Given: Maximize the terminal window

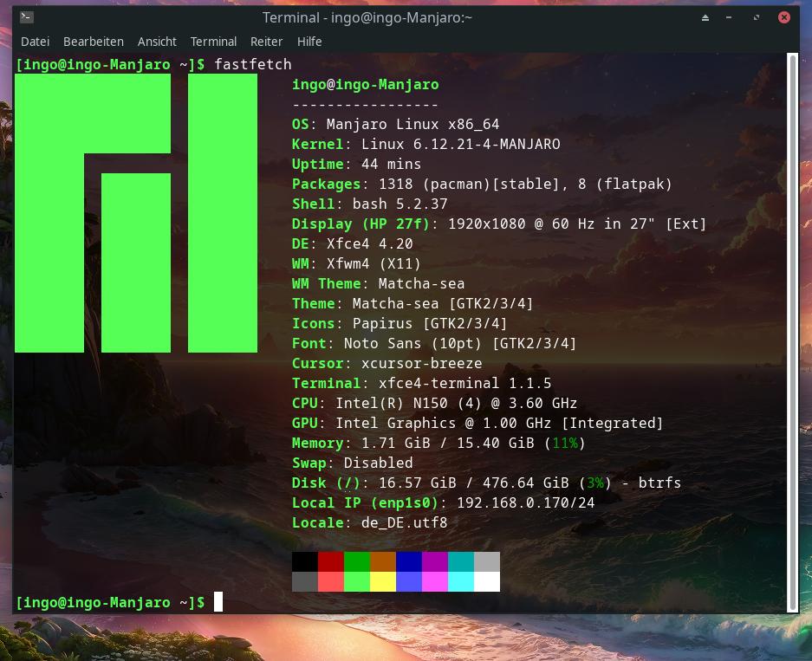Looking at the screenshot, I should pos(757,17).
